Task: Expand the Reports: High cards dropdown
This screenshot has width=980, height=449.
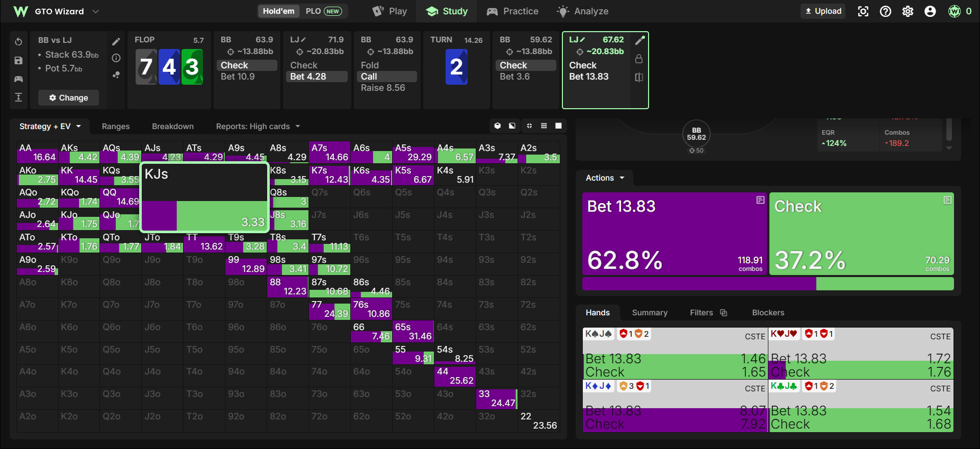Action: coord(258,127)
